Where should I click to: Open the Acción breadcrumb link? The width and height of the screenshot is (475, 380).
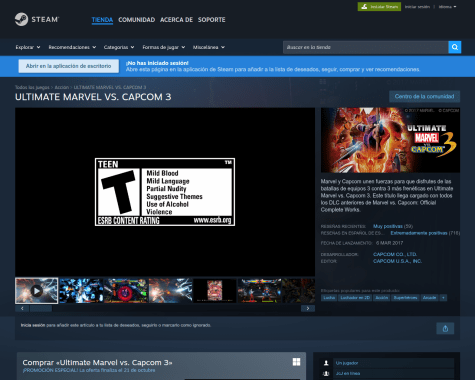click(x=62, y=87)
